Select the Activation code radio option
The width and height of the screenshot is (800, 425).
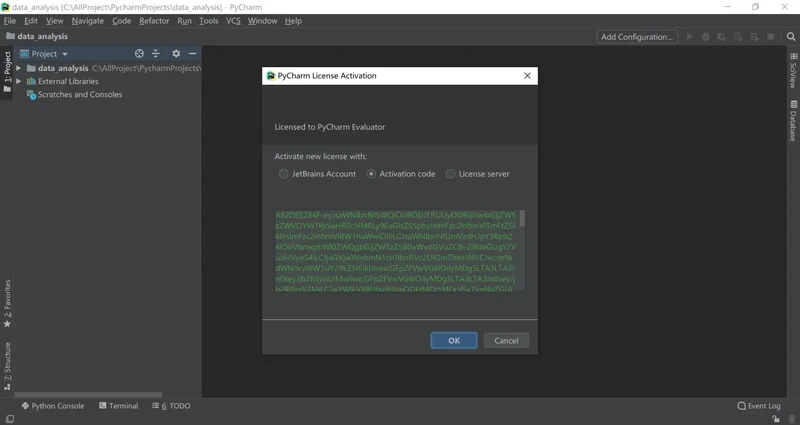pos(372,174)
